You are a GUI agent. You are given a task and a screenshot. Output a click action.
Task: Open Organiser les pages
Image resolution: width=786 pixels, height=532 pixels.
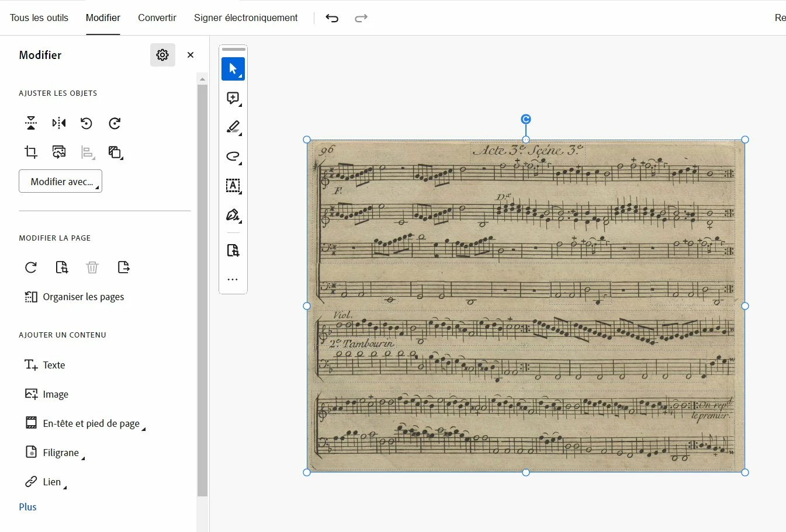[74, 297]
